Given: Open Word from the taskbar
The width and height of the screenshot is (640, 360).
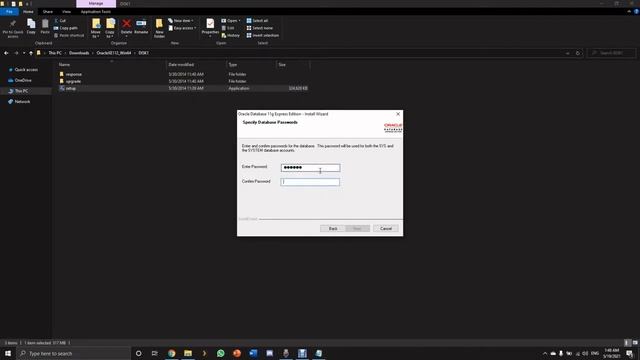Looking at the screenshot, I should click(x=253, y=353).
